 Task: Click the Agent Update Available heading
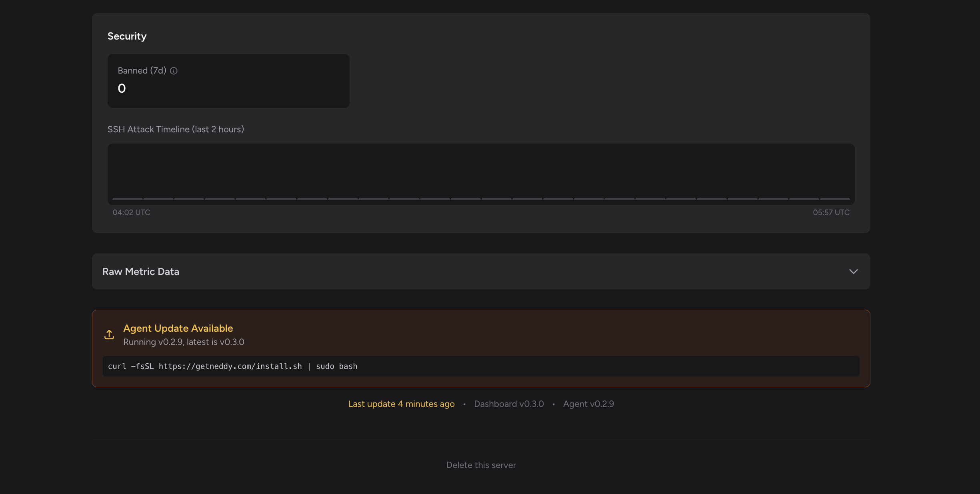[178, 329]
